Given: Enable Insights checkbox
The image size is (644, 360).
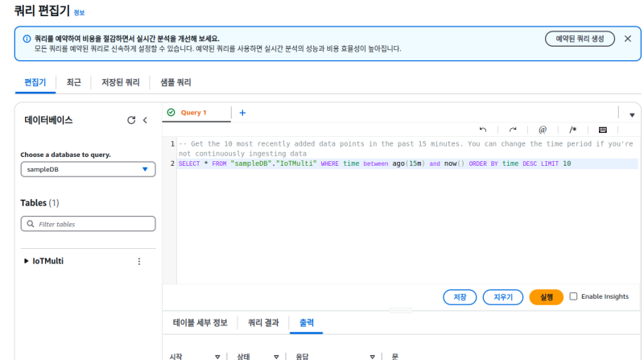Looking at the screenshot, I should [573, 296].
